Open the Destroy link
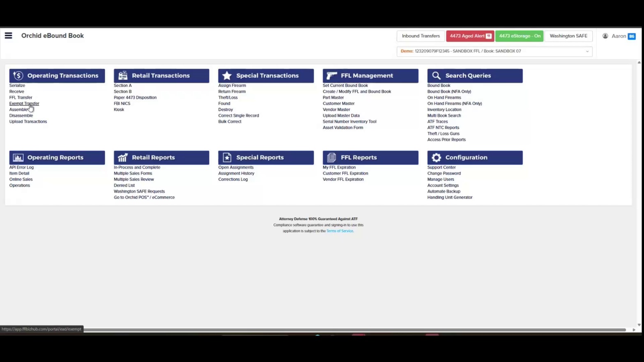Screen dimensions: 644x362 click(x=225, y=110)
